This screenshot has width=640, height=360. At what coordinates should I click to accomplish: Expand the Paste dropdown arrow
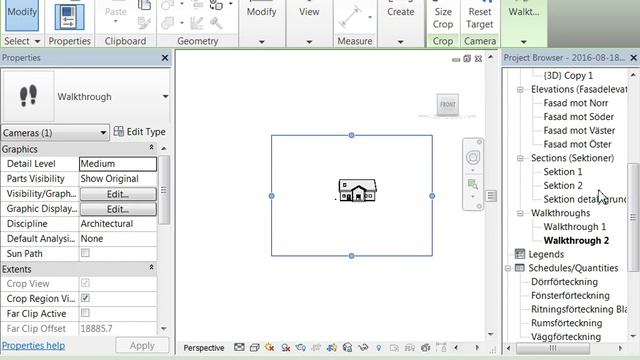[116, 21]
